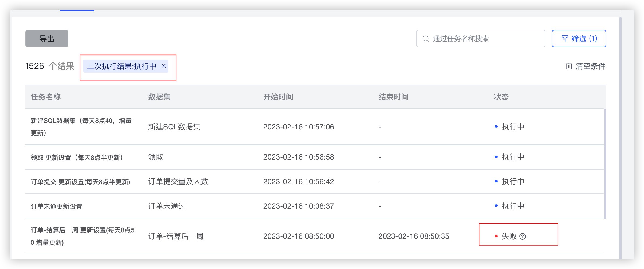
Task: Click start time 2023-02-16 10:08:37
Action: click(x=299, y=206)
